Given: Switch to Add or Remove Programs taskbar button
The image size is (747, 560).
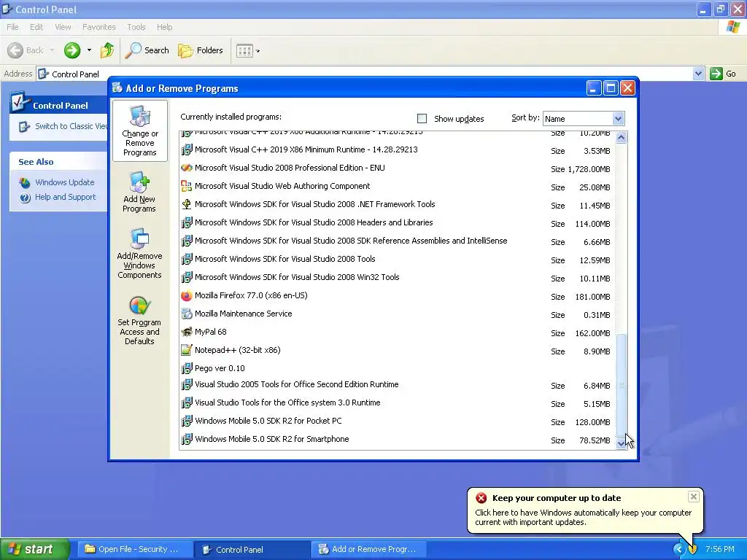Looking at the screenshot, I should [x=368, y=549].
